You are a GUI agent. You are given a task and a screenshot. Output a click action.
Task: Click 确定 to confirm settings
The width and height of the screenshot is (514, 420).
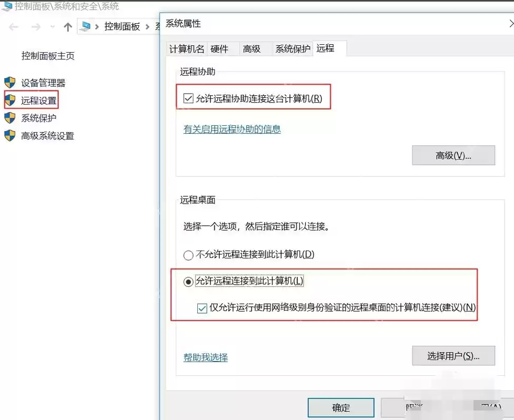coord(340,407)
